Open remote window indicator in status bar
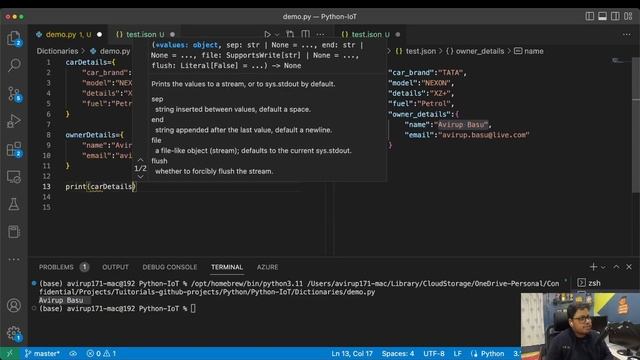Image resolution: width=640 pixels, height=360 pixels. coord(9,353)
